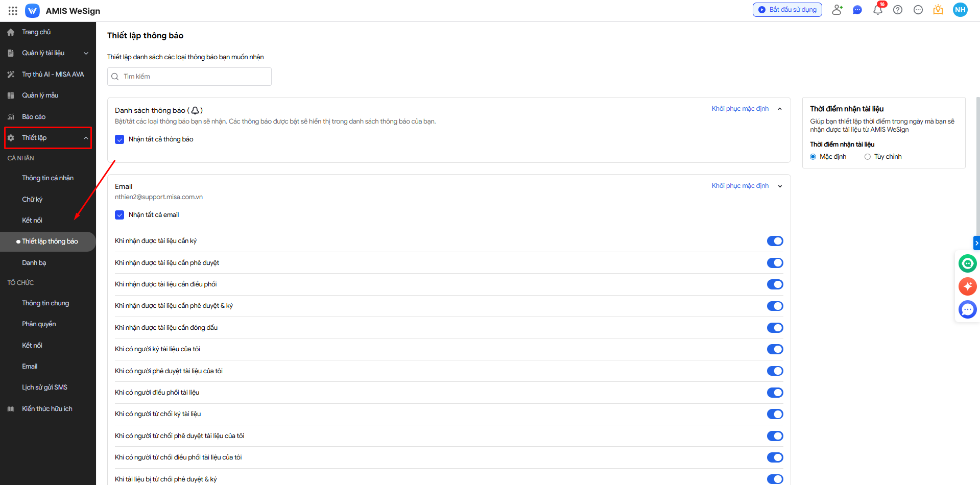Toggle off 'Khi nhận được tài liệu cần ký'
Screen dimensions: 980x485
point(775,241)
